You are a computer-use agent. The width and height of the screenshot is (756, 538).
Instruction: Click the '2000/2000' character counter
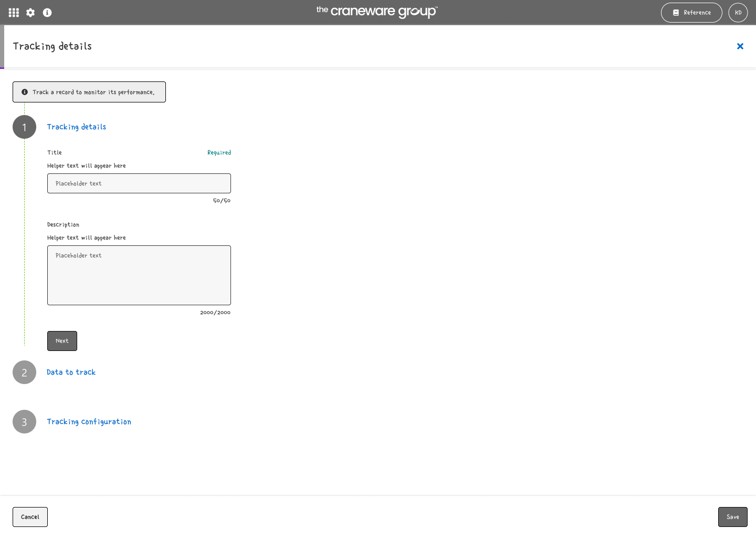pos(215,313)
